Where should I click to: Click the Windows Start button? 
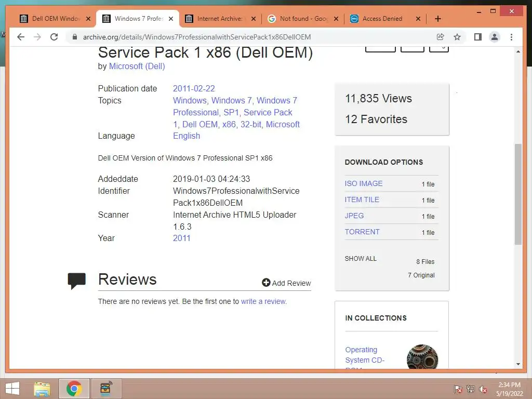(12, 389)
